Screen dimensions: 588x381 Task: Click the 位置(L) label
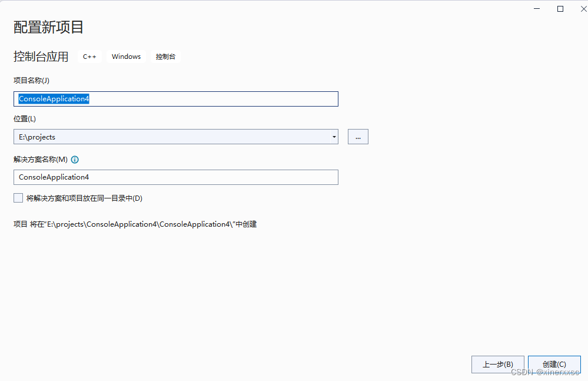point(24,118)
